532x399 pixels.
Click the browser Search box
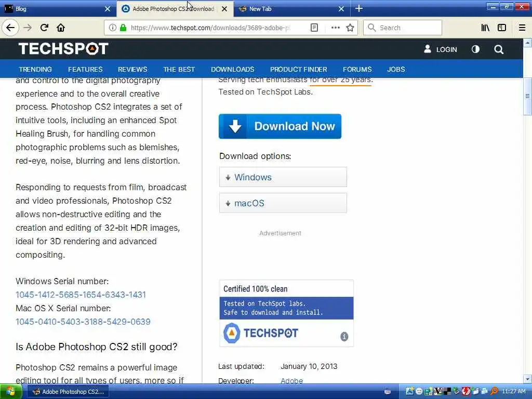click(x=403, y=28)
